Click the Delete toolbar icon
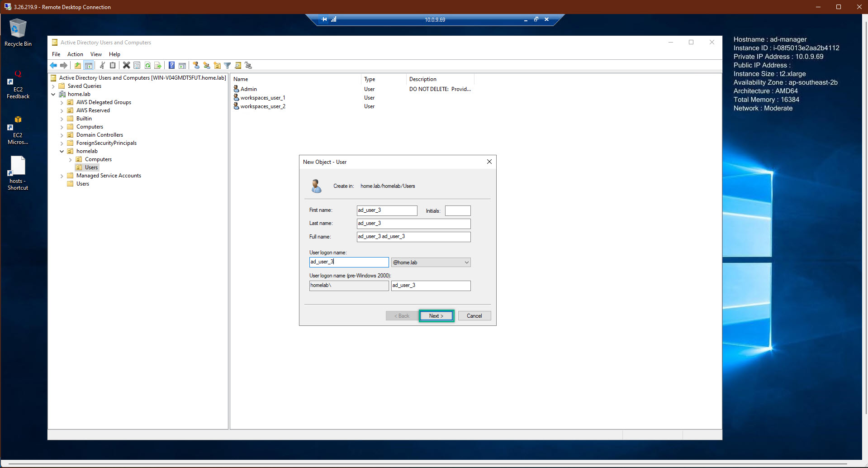Image resolution: width=868 pixels, height=468 pixels. coord(127,65)
